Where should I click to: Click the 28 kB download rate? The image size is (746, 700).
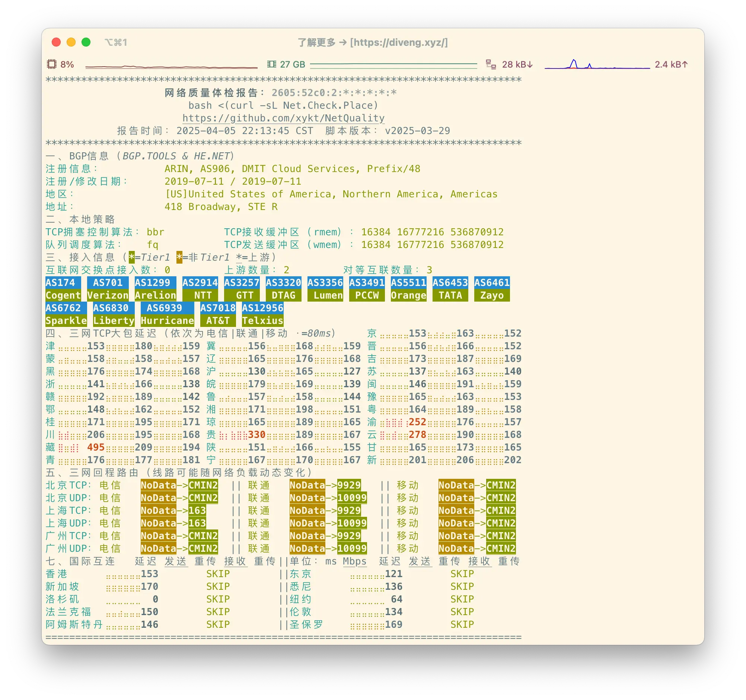[517, 64]
